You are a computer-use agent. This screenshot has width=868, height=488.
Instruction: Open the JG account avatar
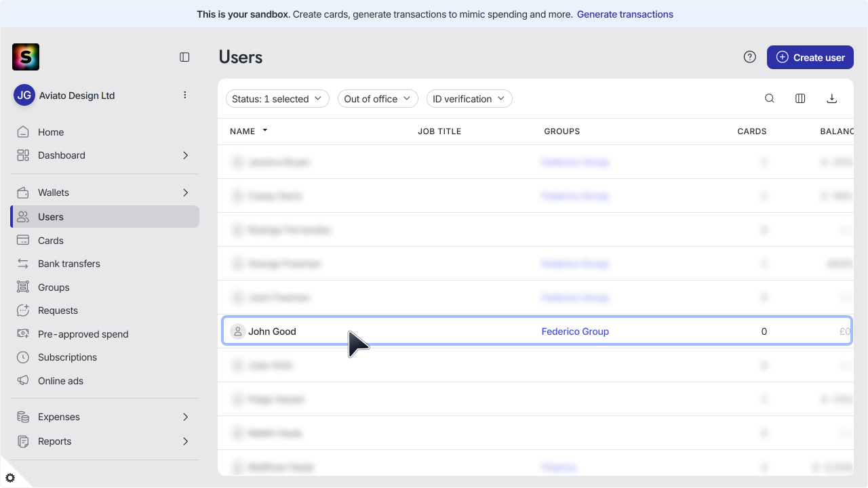coord(24,96)
